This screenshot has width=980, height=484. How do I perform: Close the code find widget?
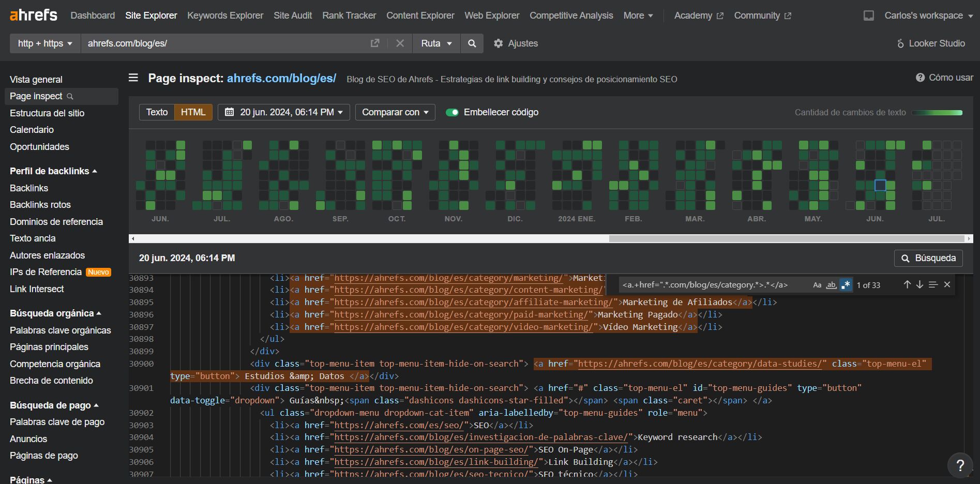point(947,285)
